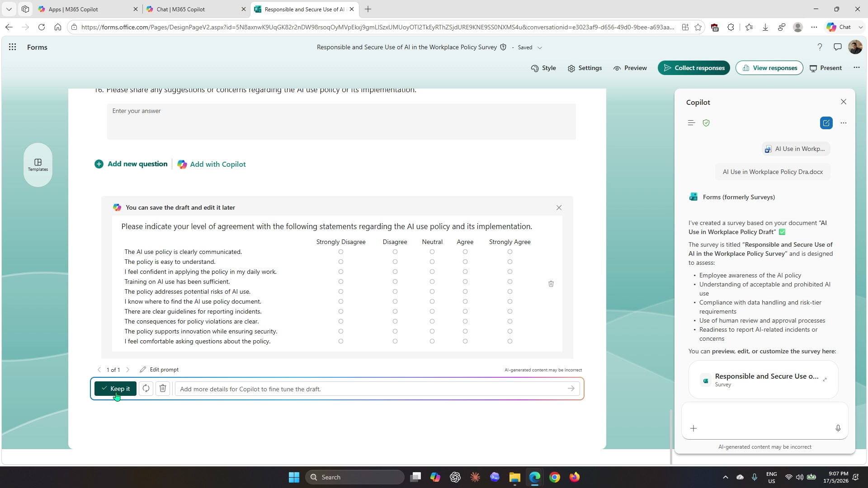
Task: Open AI Use in Workp... attached document chip
Action: point(796,149)
